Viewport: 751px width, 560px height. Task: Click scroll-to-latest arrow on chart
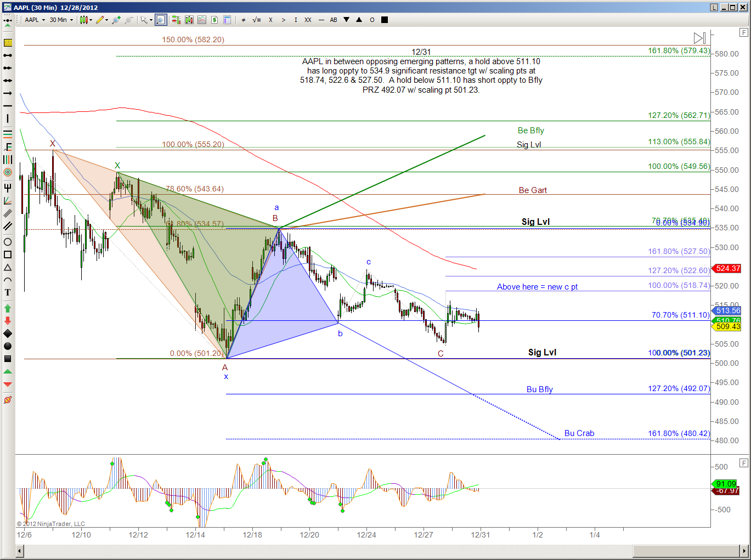[x=699, y=38]
